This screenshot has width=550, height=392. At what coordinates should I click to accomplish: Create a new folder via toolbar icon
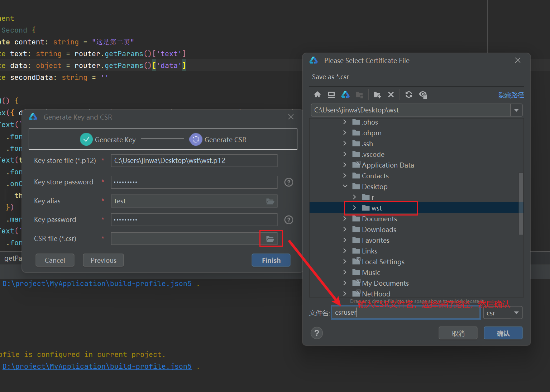coord(377,95)
